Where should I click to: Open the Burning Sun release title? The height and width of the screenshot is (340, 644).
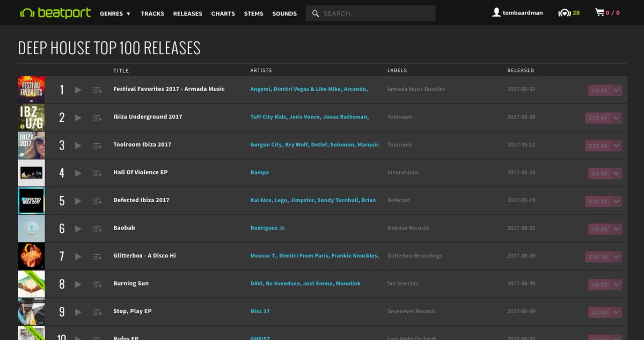click(131, 284)
